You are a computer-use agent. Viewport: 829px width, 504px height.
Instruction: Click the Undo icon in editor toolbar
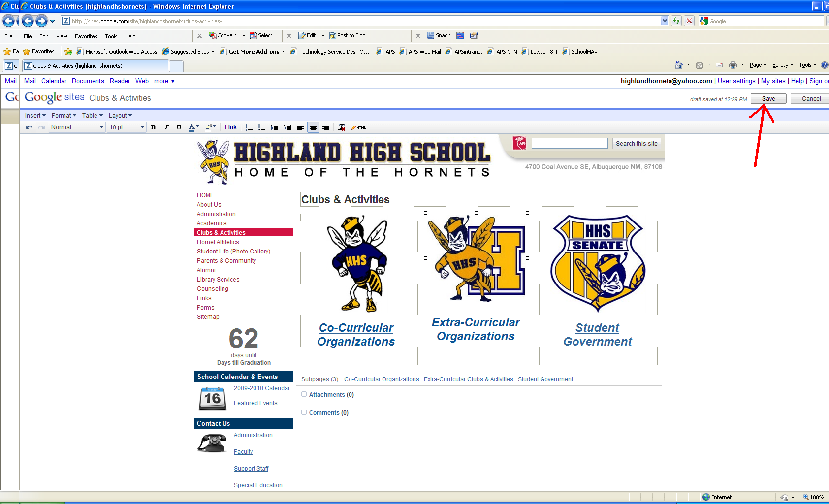(x=29, y=127)
